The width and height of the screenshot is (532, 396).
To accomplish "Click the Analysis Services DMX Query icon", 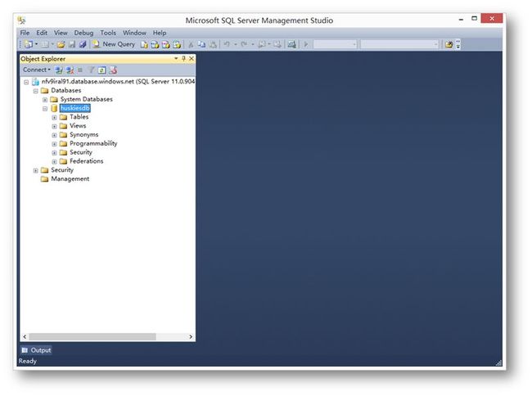I will click(x=166, y=44).
